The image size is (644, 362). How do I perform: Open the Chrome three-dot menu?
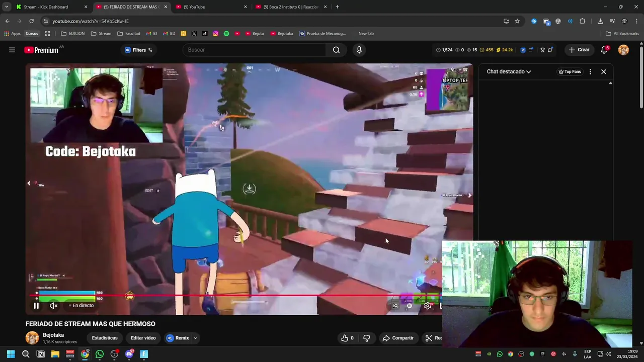pos(637,21)
